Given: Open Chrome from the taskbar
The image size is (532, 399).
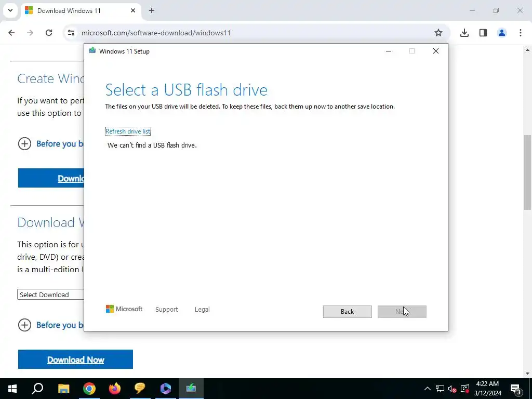Looking at the screenshot, I should [89, 389].
